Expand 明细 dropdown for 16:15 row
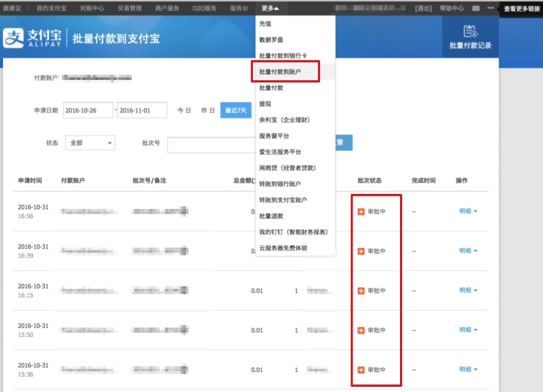The image size is (543, 392). coord(468,290)
